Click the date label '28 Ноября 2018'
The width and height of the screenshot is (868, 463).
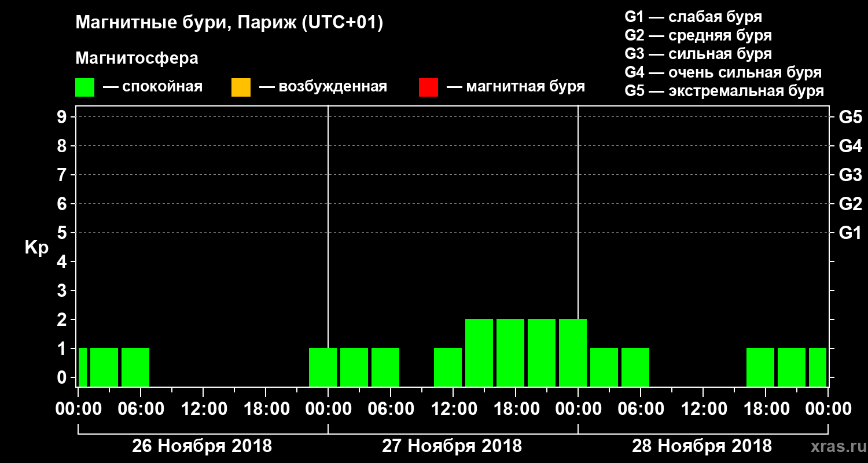tap(702, 446)
